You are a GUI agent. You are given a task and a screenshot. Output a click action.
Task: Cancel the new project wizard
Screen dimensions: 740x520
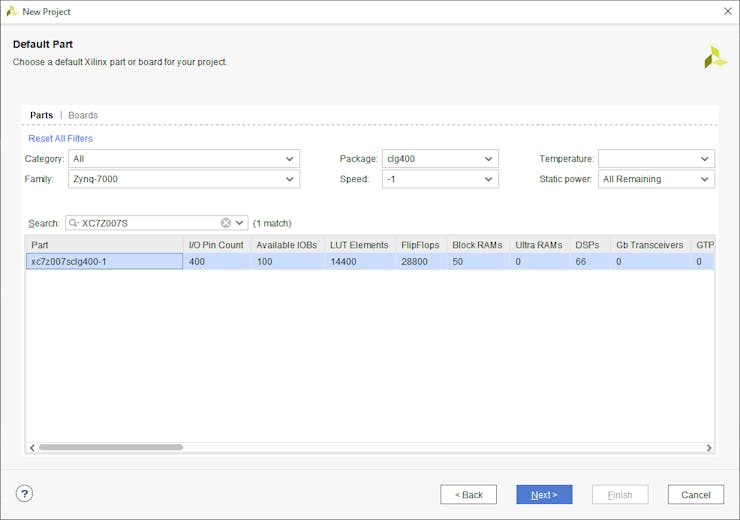(695, 495)
